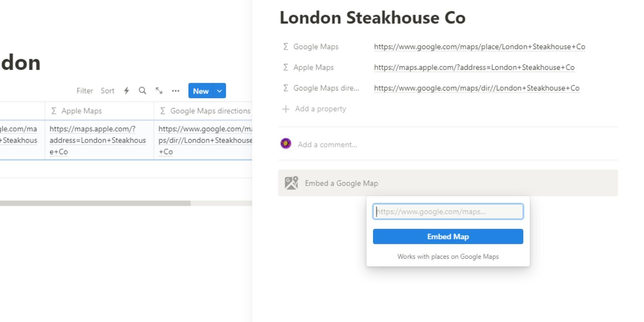Open database automations with the lightning icon

[x=127, y=91]
